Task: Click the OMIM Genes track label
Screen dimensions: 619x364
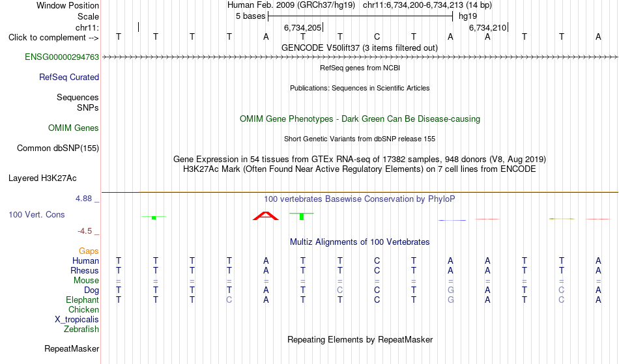Action: click(x=73, y=128)
